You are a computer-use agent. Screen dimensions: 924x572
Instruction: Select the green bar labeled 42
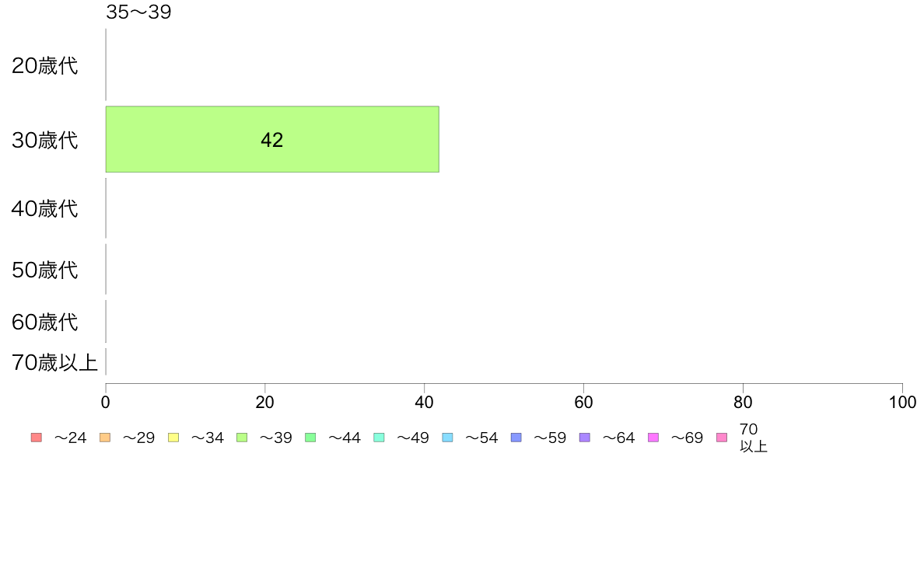(272, 139)
